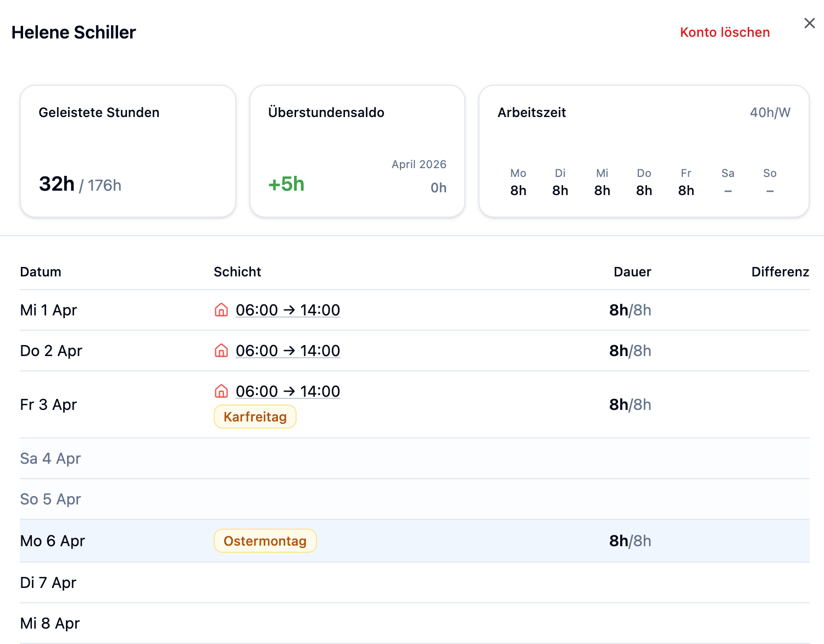Image resolution: width=824 pixels, height=644 pixels.
Task: Click the Konto löschen link
Action: tap(725, 32)
